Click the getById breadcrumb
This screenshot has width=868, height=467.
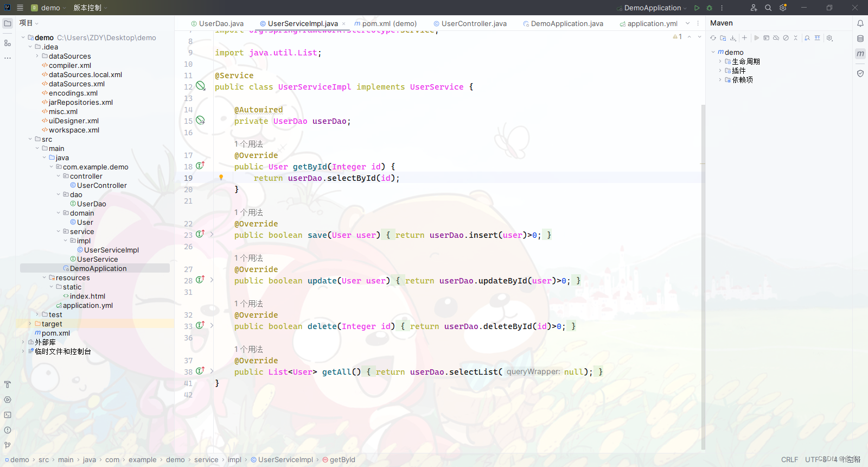(339, 460)
